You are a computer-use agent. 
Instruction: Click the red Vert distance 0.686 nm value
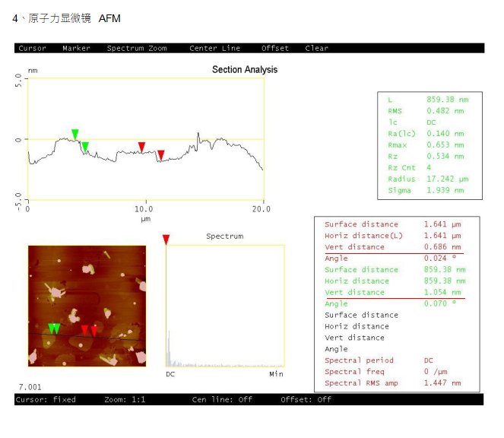pos(442,247)
